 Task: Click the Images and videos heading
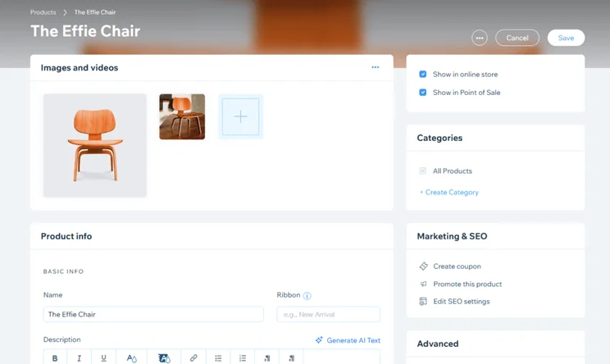pos(80,68)
